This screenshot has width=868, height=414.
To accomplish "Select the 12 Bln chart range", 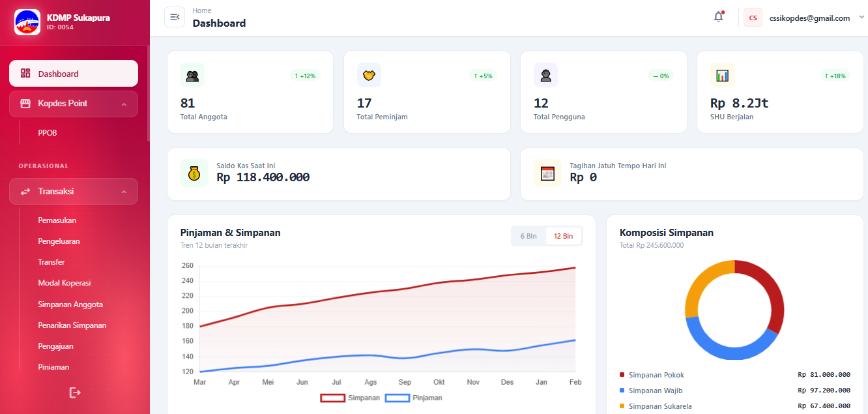I will (x=563, y=236).
